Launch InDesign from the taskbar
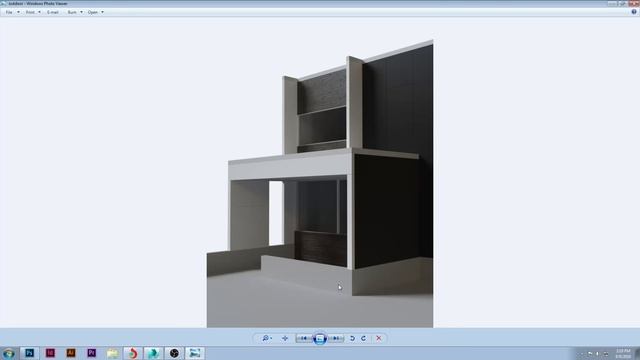 50,353
